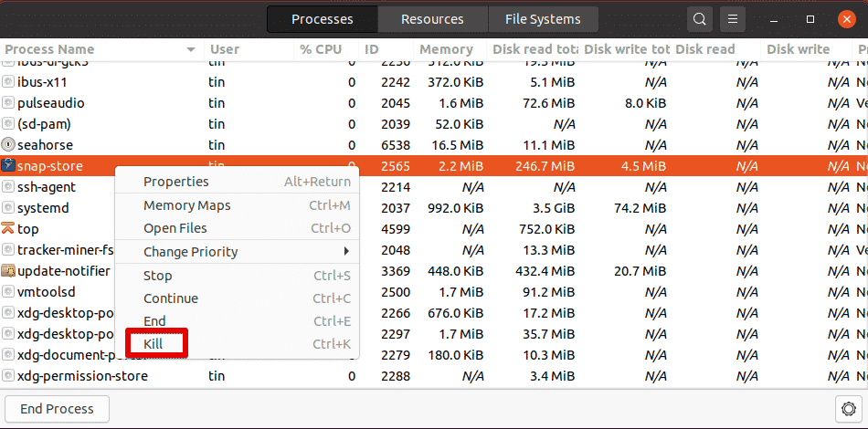The height and width of the screenshot is (429, 868).
Task: Switch to the Resources tab
Action: [x=431, y=19]
